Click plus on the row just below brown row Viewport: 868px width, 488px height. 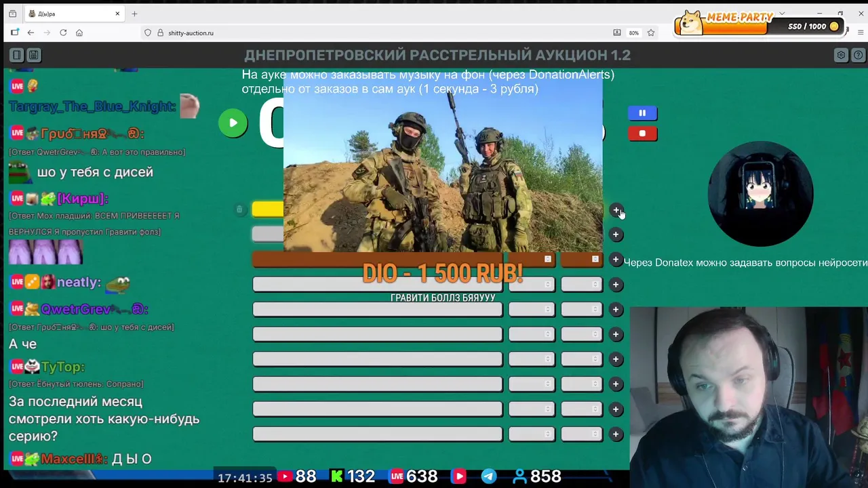616,285
